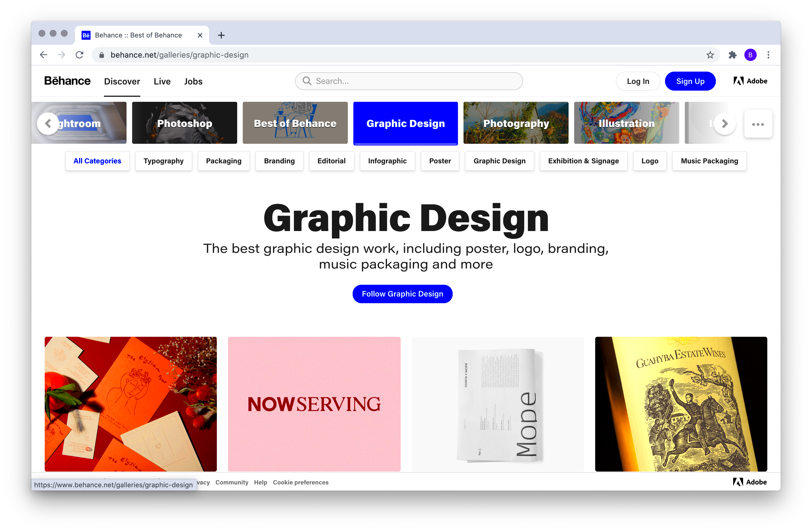Click the Follow Graphic Design button

point(405,293)
